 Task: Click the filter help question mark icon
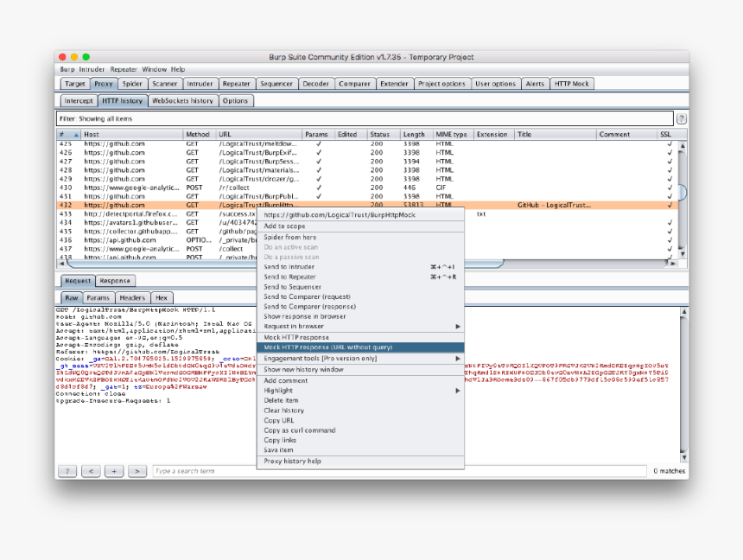(x=682, y=118)
